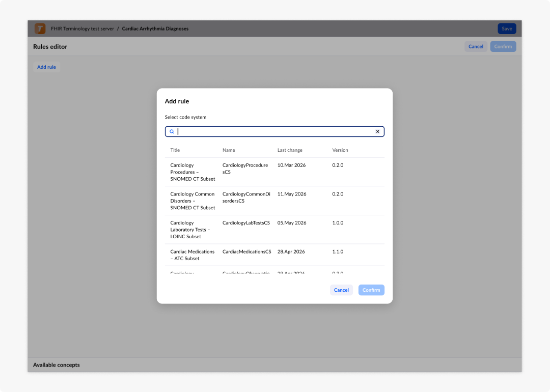Cancel the Add rule dialog
This screenshot has width=550, height=392.
click(x=341, y=290)
